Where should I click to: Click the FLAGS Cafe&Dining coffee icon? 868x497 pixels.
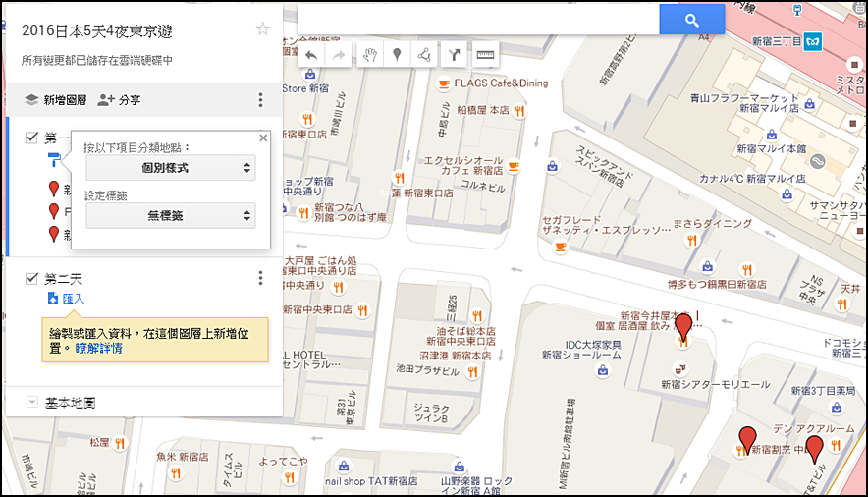444,83
